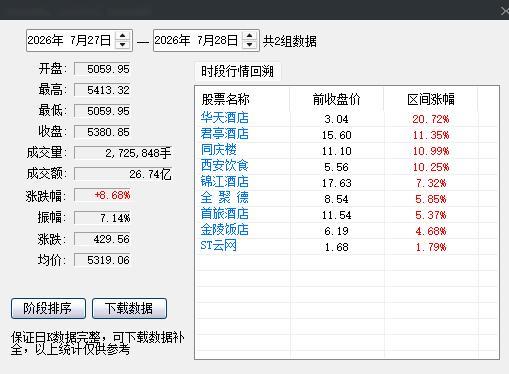
Task: Open the 时段行情回溯 tab
Action: pos(237,72)
